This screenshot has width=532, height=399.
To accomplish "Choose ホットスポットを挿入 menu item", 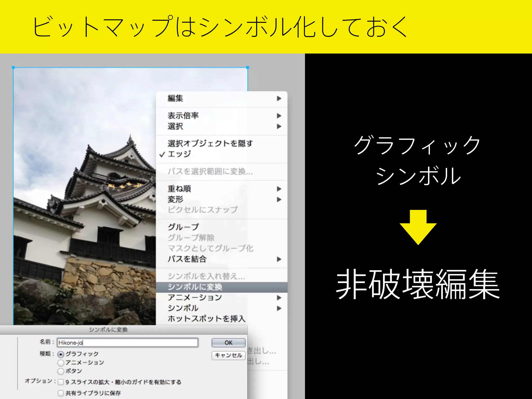I will (x=222, y=319).
